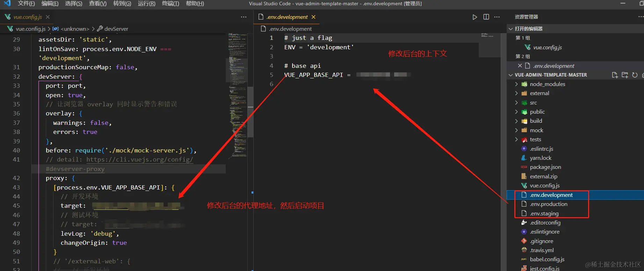Click the vue.config.js minimap
Screen dimensions: 644x271
tap(237, 96)
